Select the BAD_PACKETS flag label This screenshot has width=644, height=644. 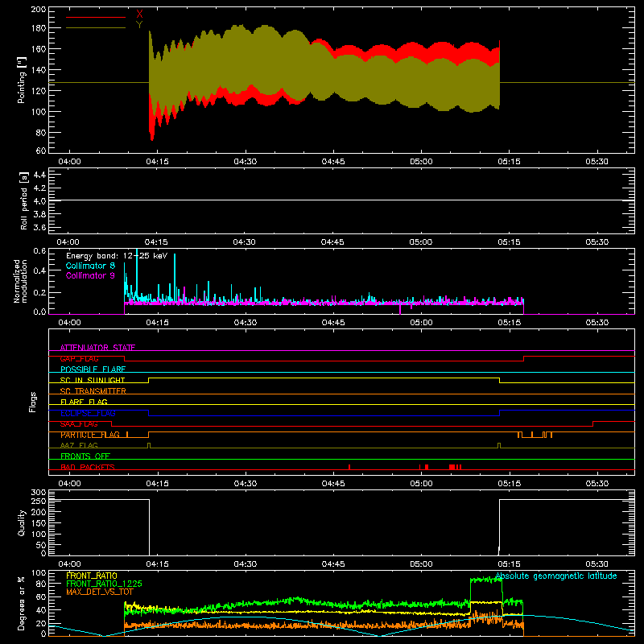88,467
